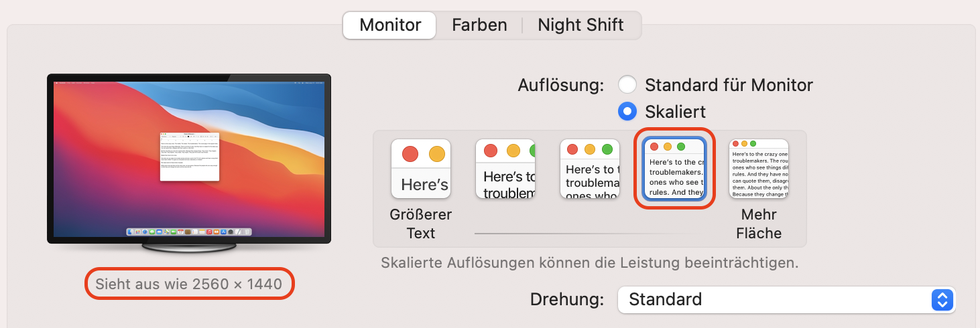Image resolution: width=980 pixels, height=328 pixels.
Task: Select the 'Skaliert' radio button
Action: 627,111
